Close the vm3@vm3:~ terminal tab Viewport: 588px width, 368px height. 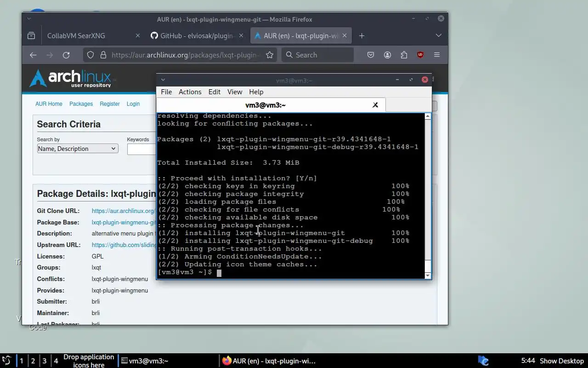(x=375, y=105)
